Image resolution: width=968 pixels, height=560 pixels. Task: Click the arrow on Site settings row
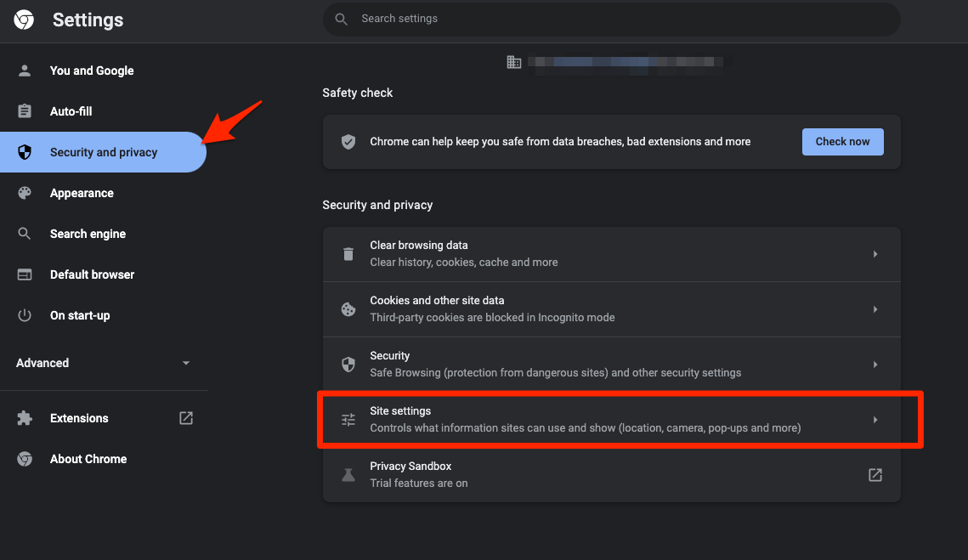click(875, 420)
